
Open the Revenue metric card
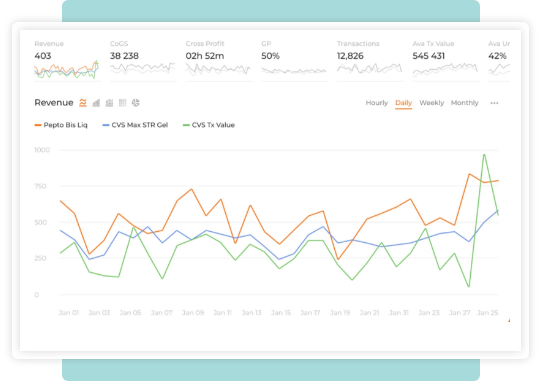[x=67, y=61]
